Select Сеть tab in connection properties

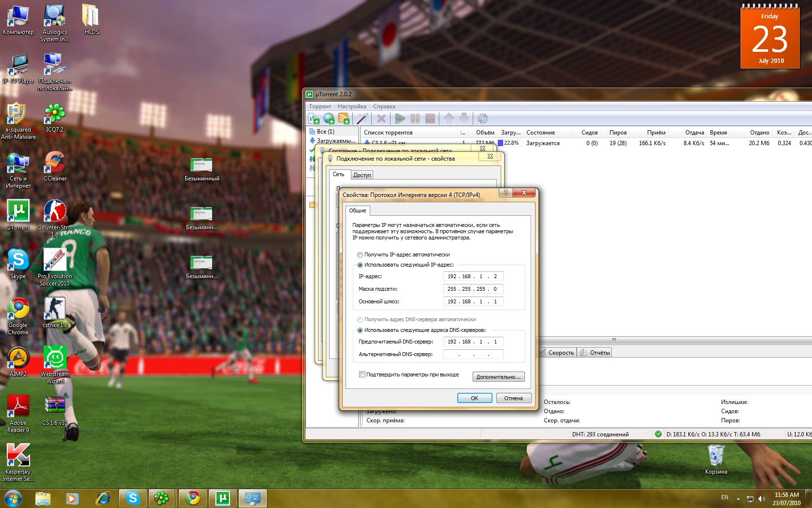pos(338,174)
